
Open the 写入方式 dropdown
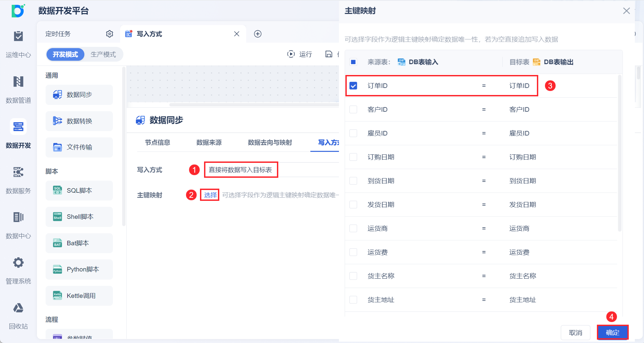point(272,170)
